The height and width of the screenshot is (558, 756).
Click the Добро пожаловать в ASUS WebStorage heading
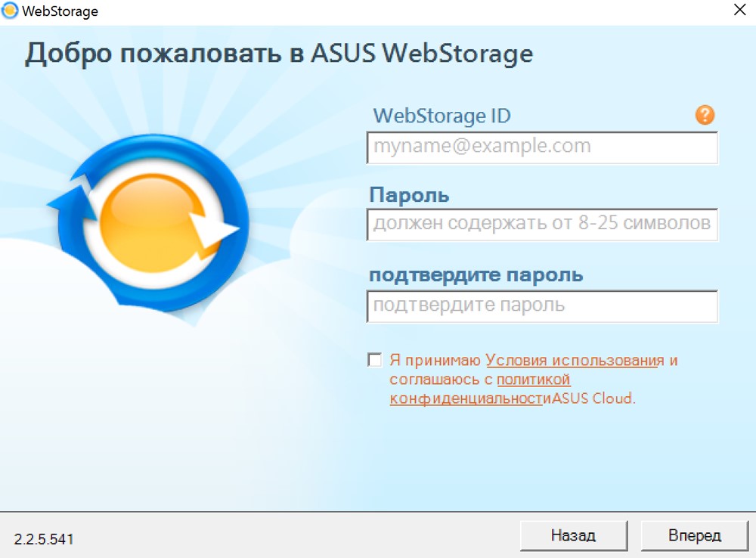coord(279,54)
